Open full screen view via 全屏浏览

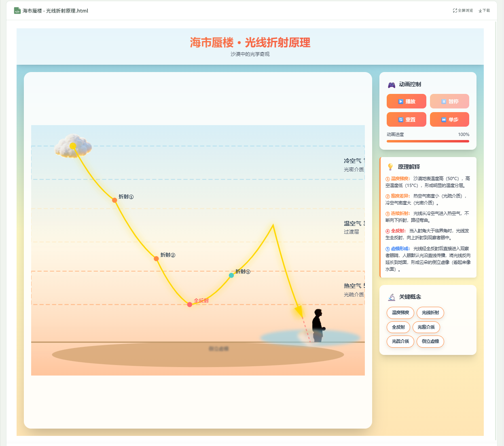[x=465, y=11]
